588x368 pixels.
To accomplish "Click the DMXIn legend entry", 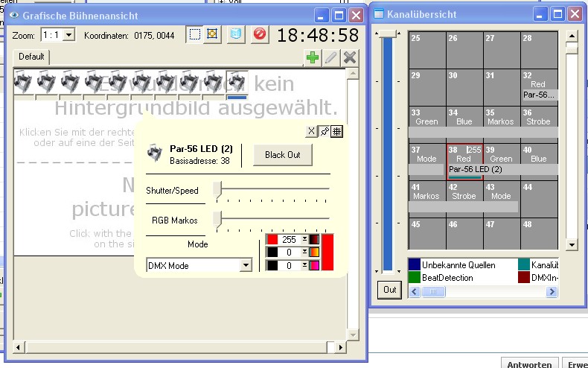I will [x=538, y=278].
